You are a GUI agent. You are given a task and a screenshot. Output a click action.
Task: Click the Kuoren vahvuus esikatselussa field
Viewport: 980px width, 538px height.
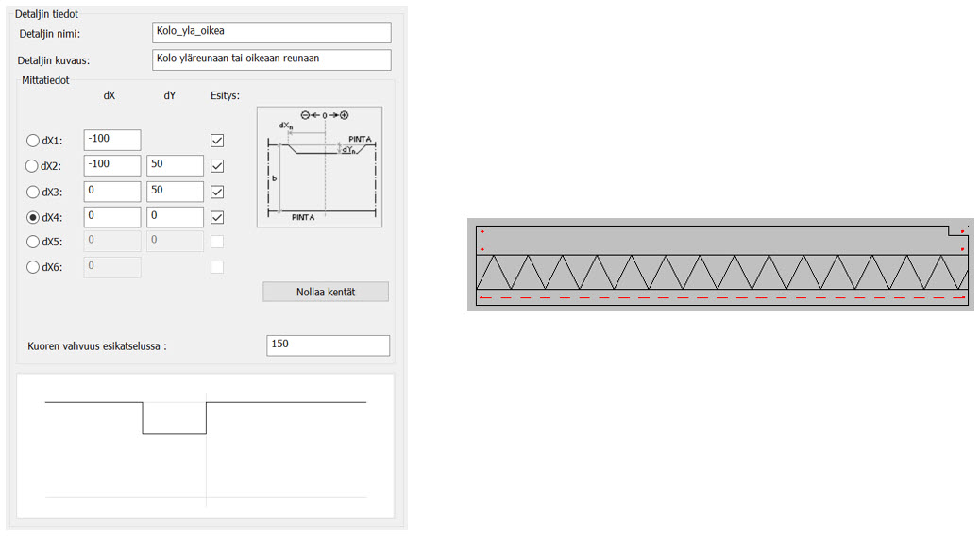click(328, 345)
